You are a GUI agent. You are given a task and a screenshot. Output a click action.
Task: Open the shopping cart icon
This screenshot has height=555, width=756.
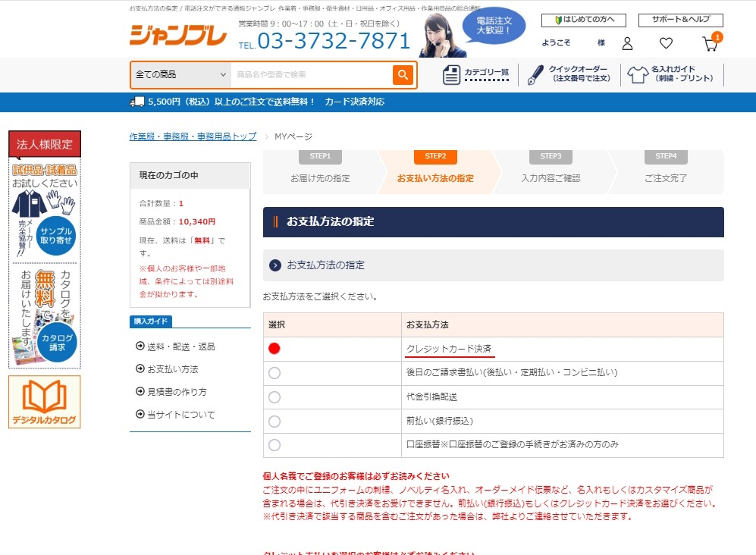click(710, 44)
